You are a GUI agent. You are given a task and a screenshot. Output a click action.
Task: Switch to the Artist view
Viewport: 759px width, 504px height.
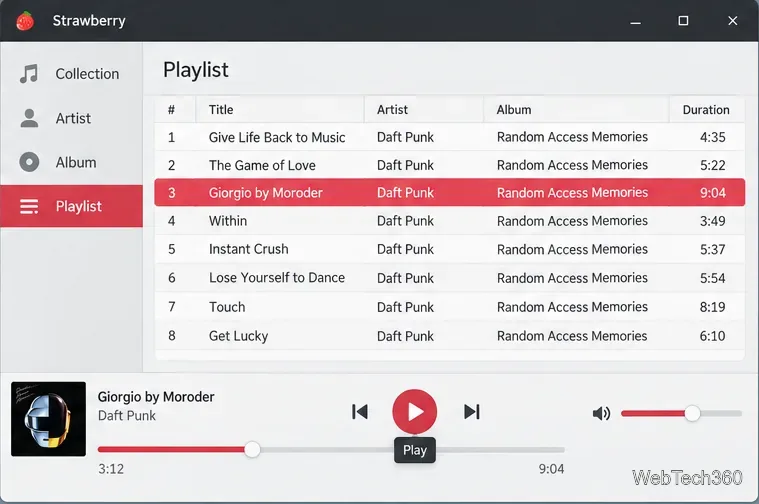pyautogui.click(x=72, y=118)
